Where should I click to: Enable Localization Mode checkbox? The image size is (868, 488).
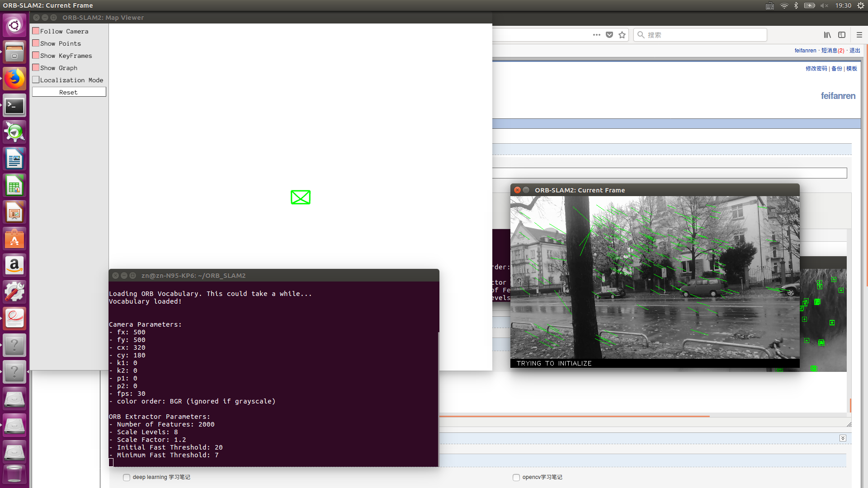coord(36,80)
